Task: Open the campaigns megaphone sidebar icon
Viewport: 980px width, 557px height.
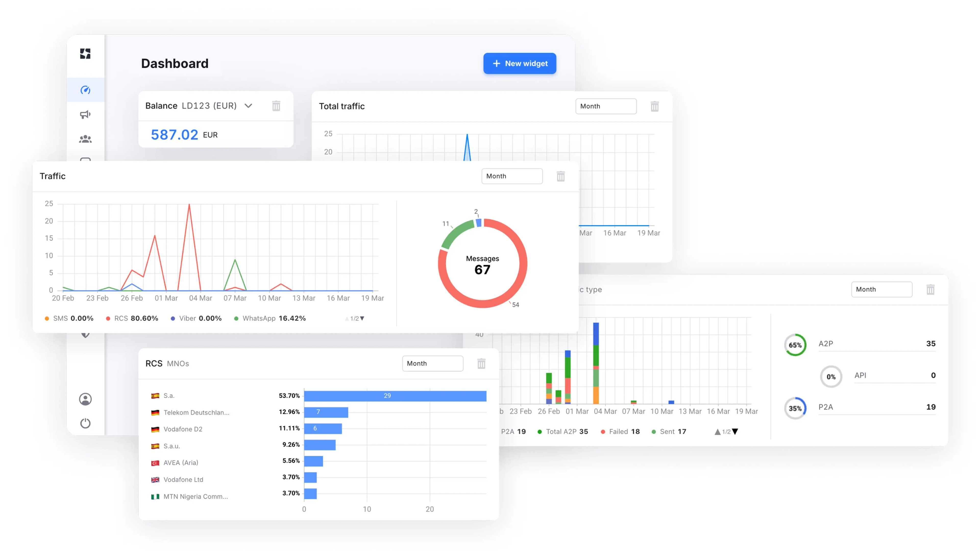Action: pos(85,114)
